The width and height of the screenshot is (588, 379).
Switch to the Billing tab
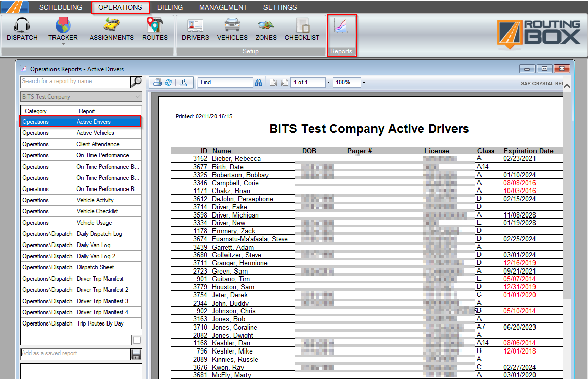click(170, 7)
